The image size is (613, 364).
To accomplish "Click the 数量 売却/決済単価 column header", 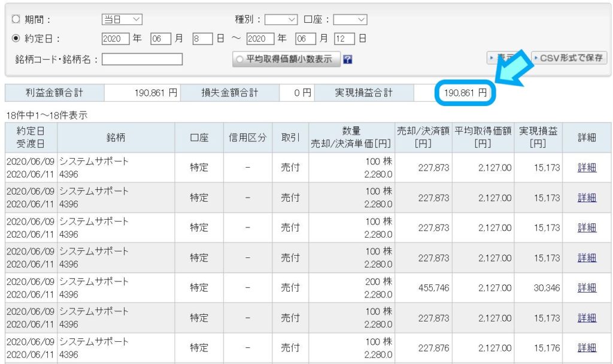I will pos(351,137).
